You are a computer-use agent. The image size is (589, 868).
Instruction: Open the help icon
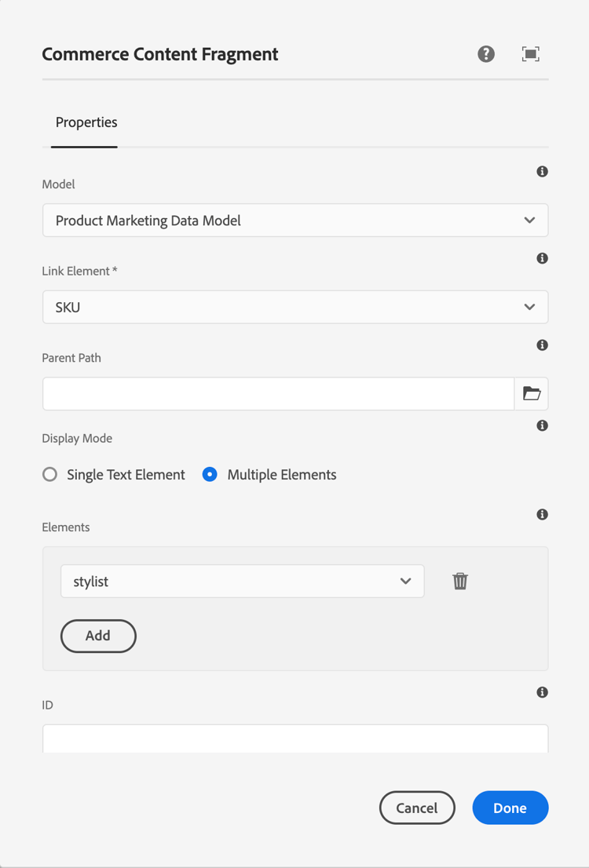486,53
